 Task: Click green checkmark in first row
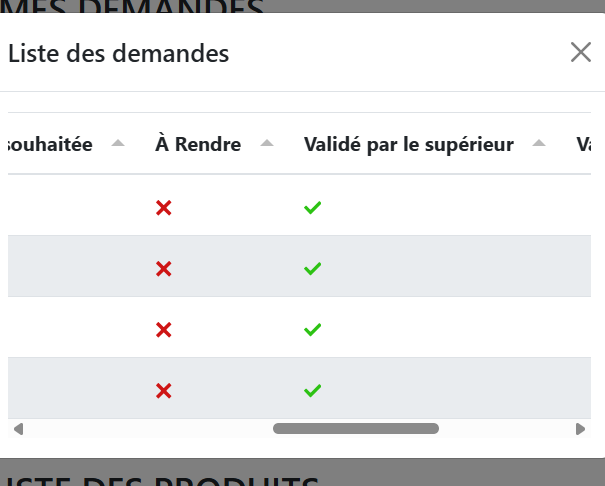click(313, 208)
